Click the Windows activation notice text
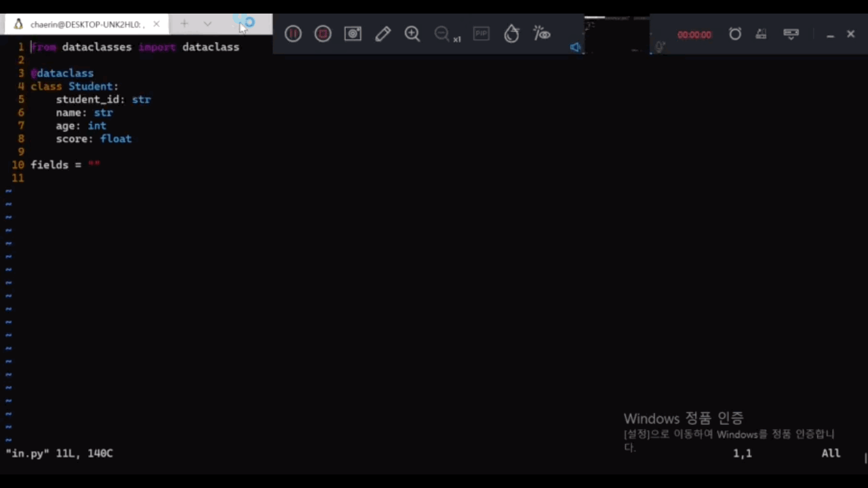868x488 pixels. (683, 418)
